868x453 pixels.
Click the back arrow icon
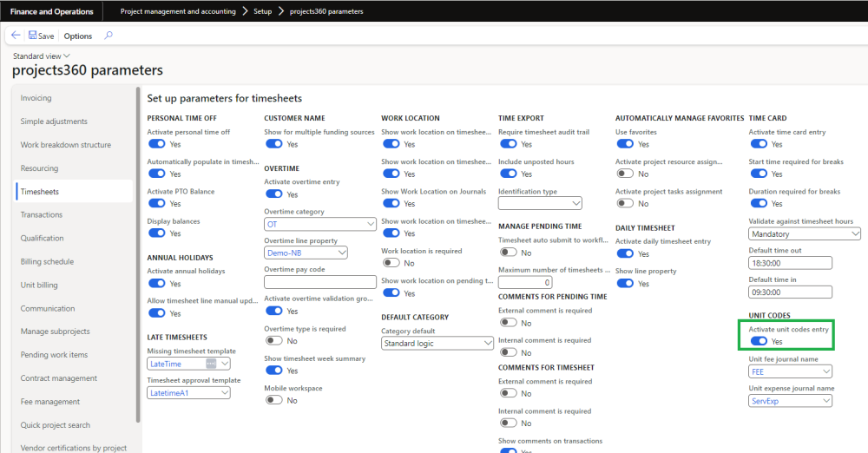click(x=16, y=36)
